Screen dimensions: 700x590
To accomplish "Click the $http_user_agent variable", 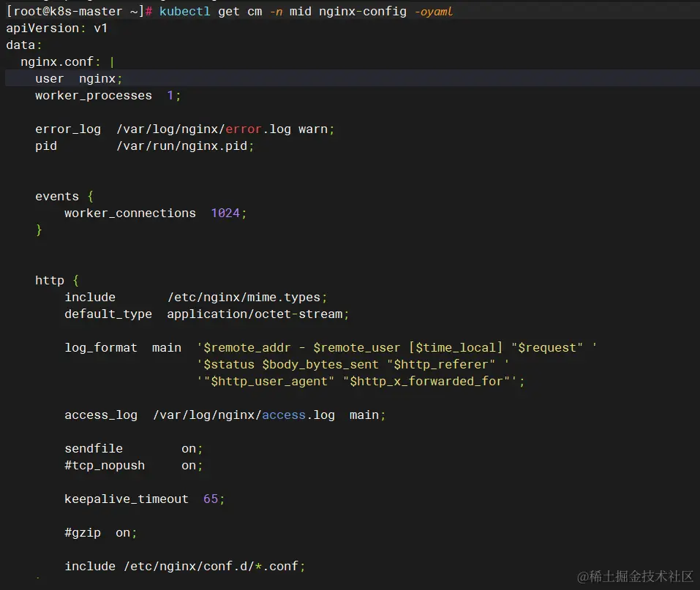I will point(269,382).
